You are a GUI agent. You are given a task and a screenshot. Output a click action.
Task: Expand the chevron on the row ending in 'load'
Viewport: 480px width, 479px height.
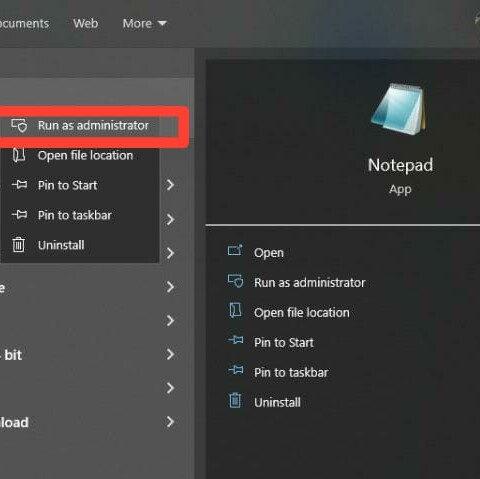170,422
